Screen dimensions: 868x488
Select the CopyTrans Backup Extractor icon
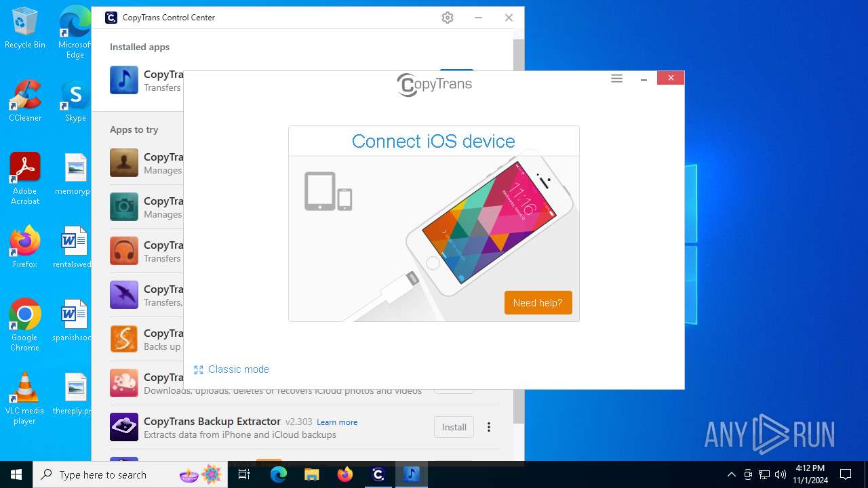[124, 427]
